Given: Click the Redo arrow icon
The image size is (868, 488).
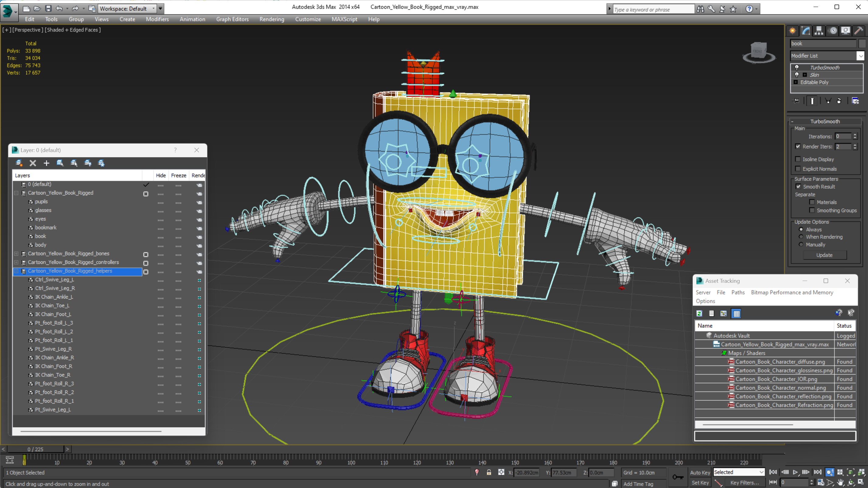Looking at the screenshot, I should coord(75,9).
